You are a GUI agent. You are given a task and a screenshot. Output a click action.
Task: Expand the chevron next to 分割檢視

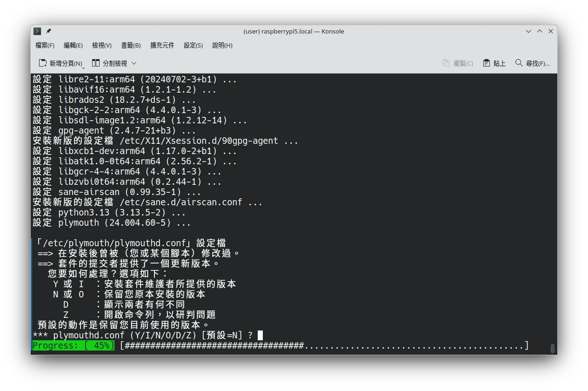134,63
